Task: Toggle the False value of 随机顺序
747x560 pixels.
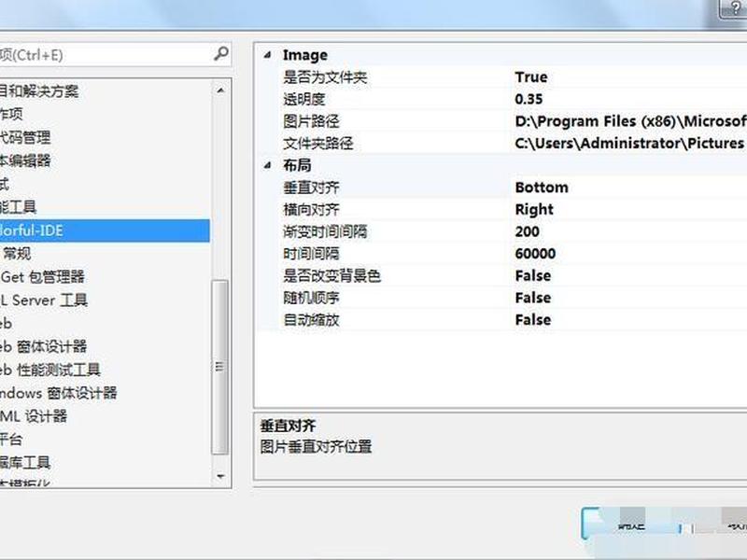Action: [533, 298]
